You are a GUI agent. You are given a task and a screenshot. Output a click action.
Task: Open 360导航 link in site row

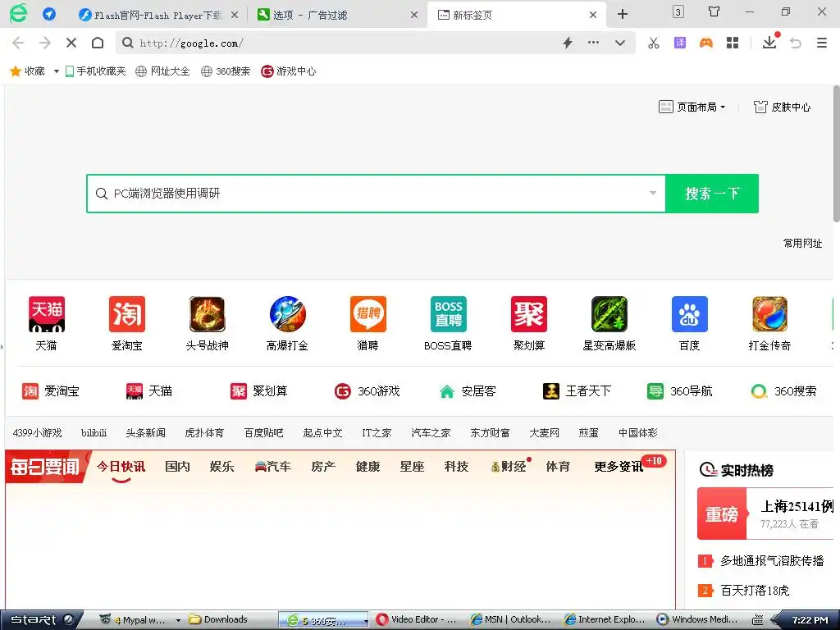coord(680,391)
